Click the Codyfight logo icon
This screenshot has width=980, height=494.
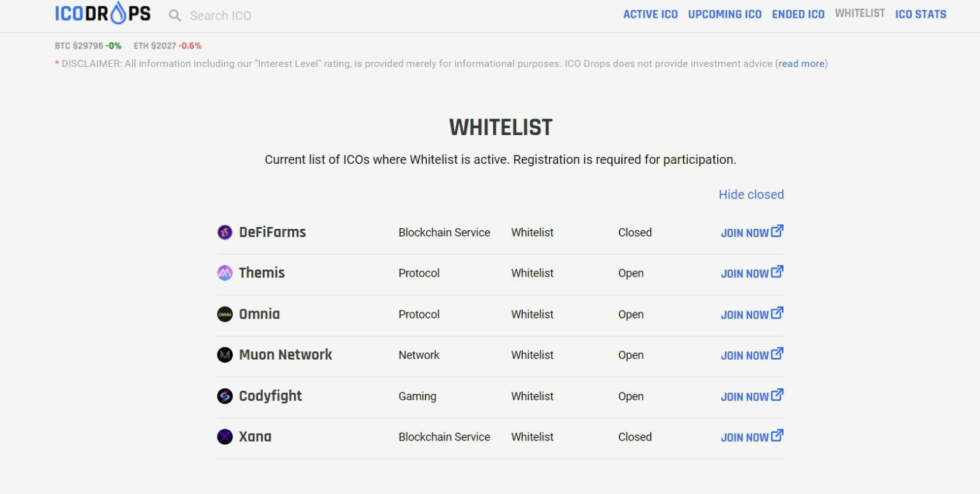point(225,396)
